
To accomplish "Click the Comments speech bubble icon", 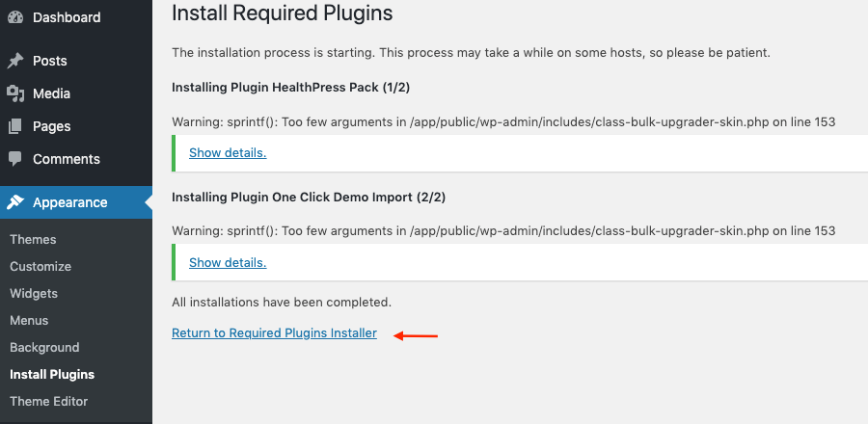I will tap(15, 159).
